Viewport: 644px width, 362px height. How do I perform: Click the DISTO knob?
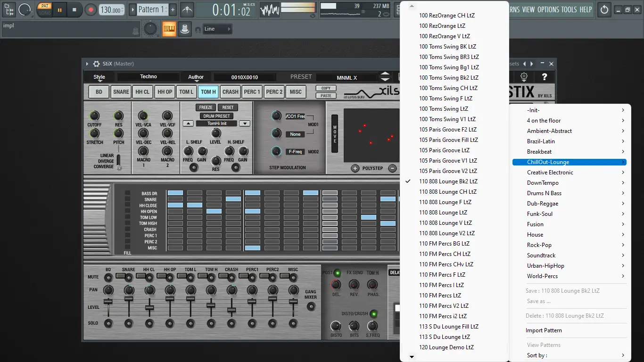point(336,326)
